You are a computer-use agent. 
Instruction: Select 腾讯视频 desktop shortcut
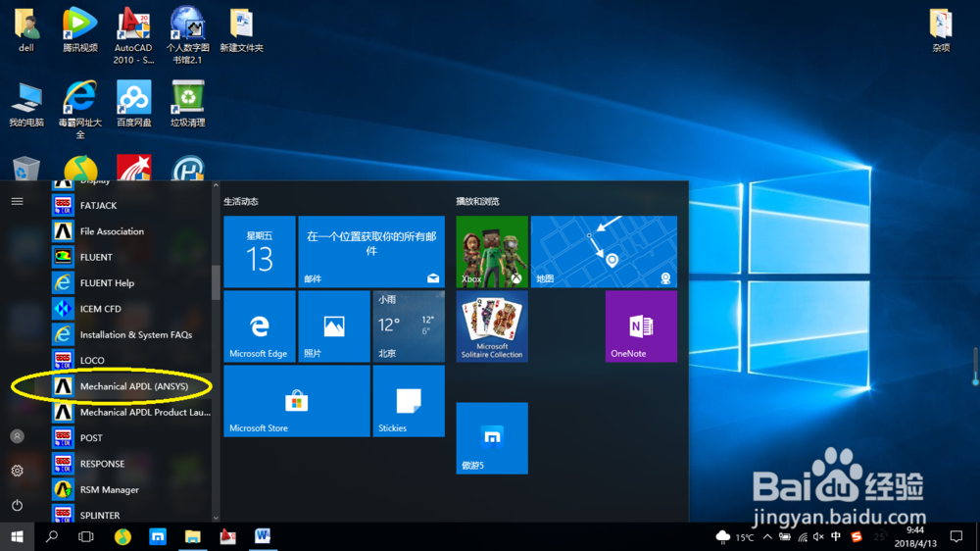click(x=79, y=30)
